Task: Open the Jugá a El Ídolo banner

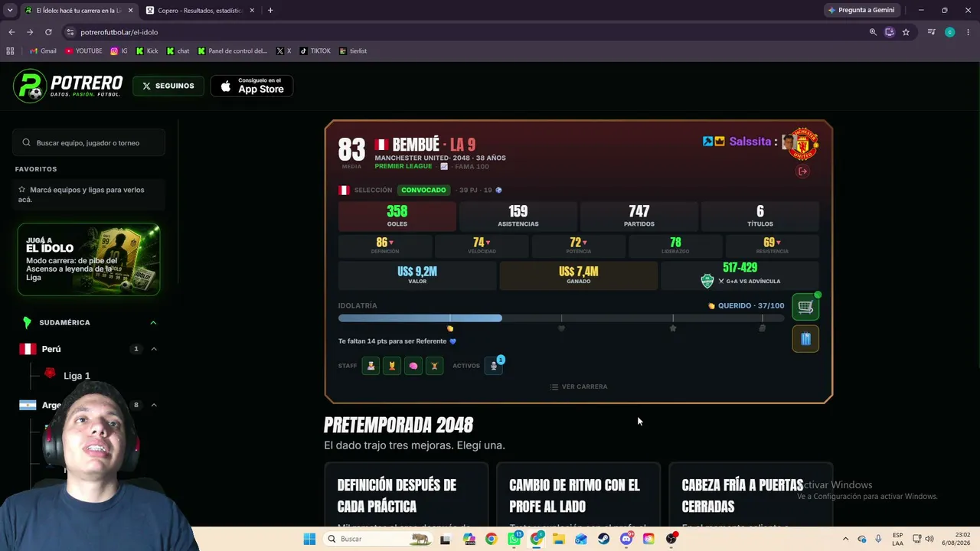Action: (x=89, y=259)
